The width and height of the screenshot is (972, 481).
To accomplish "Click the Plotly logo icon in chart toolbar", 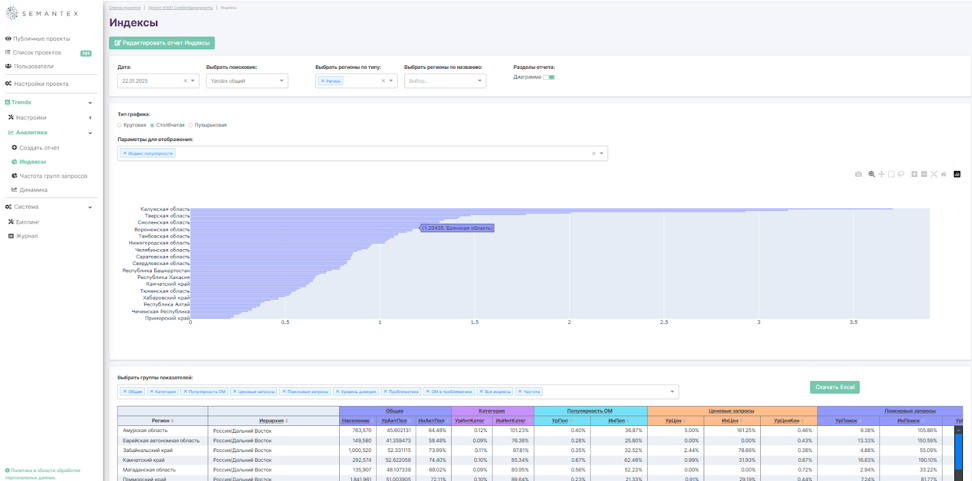I will click(957, 174).
